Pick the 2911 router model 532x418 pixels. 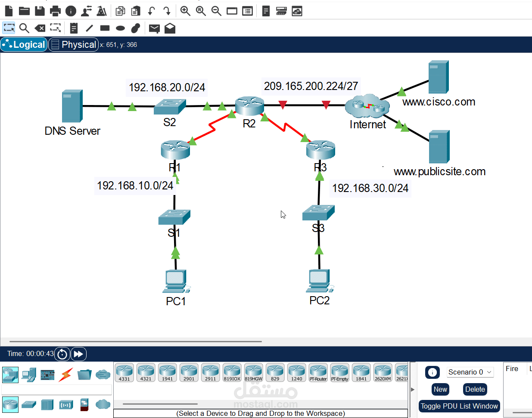click(211, 373)
